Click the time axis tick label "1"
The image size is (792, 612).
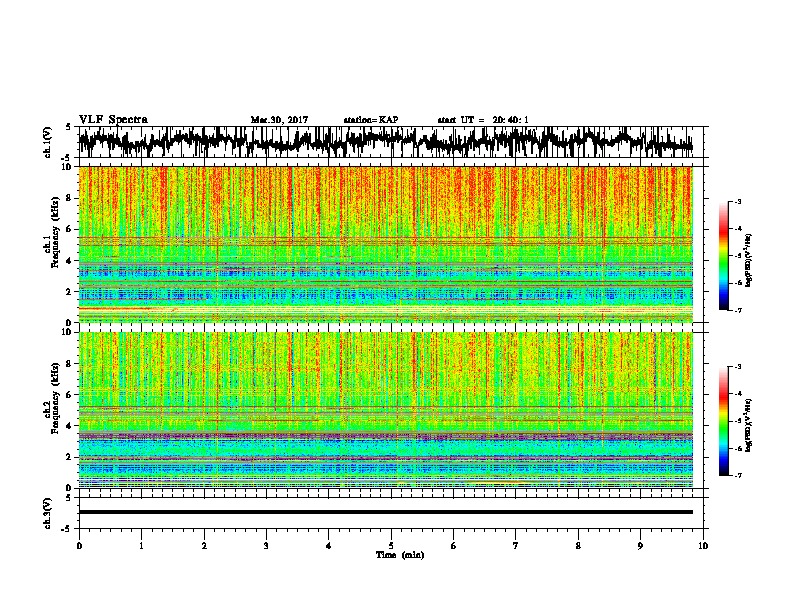(x=141, y=546)
